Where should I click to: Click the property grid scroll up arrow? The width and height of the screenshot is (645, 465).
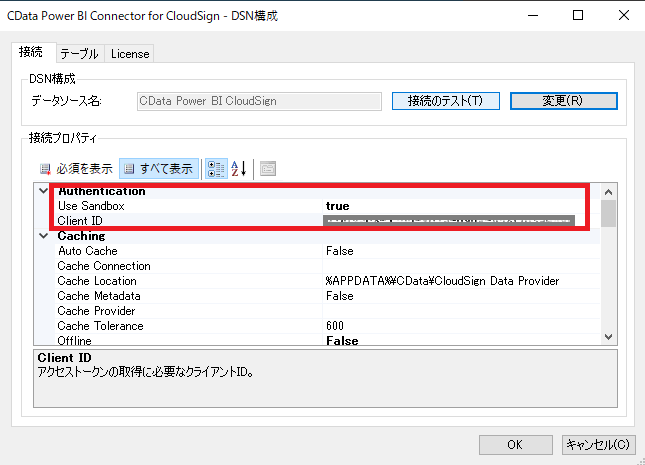pyautogui.click(x=609, y=192)
